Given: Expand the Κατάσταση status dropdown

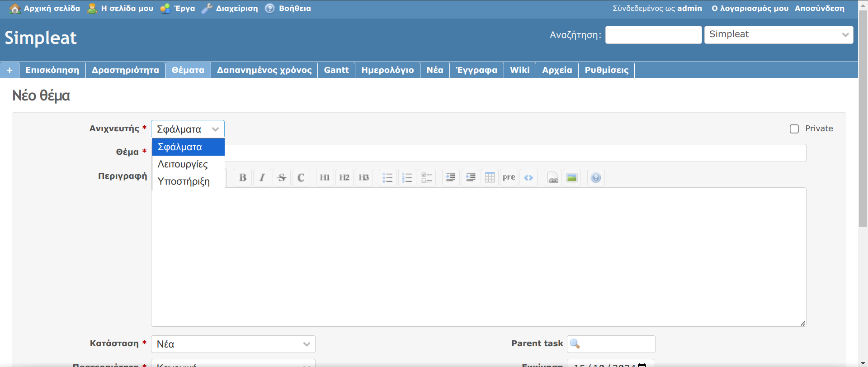Looking at the screenshot, I should point(233,344).
